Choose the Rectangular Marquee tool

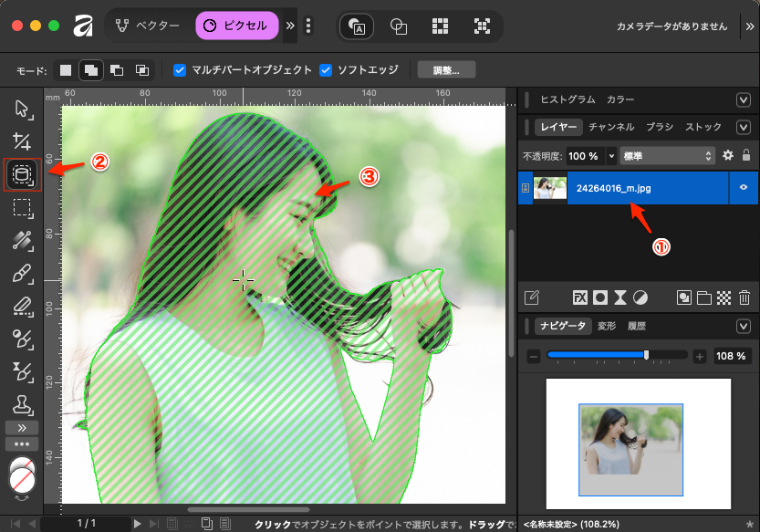pyautogui.click(x=23, y=207)
